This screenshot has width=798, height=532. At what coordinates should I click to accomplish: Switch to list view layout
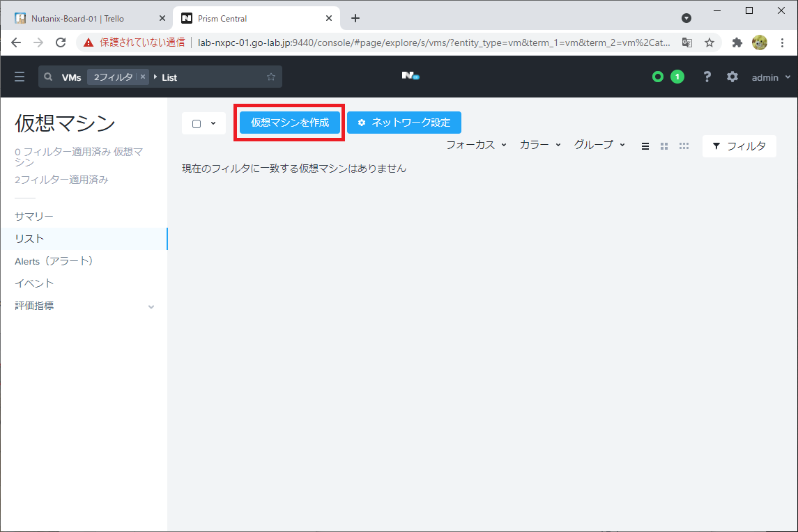pos(645,146)
